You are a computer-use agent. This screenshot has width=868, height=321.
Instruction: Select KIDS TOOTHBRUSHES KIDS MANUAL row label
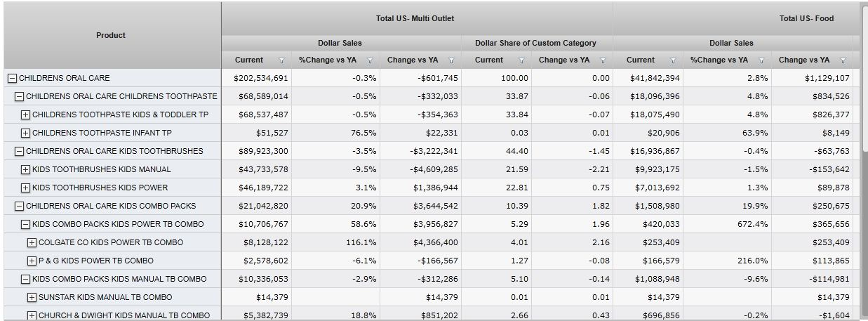point(101,169)
